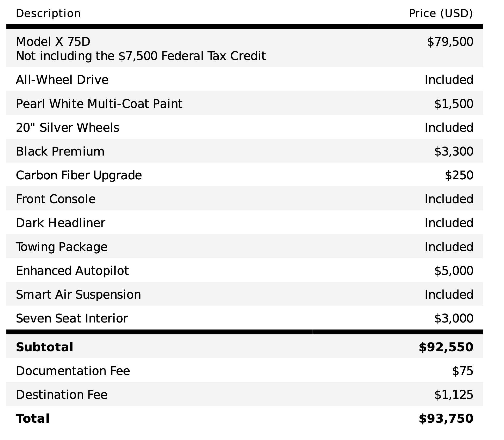Click the Description column header
The height and width of the screenshot is (440, 504).
coord(48,13)
